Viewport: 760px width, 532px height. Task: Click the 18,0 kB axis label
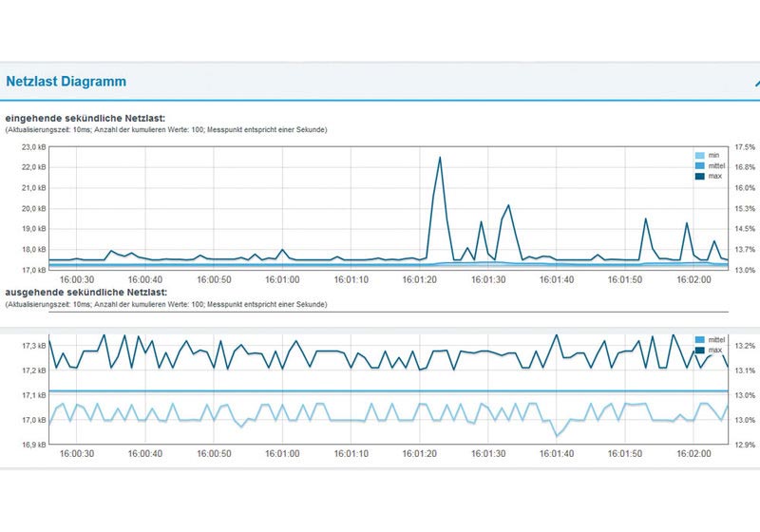[x=34, y=250]
